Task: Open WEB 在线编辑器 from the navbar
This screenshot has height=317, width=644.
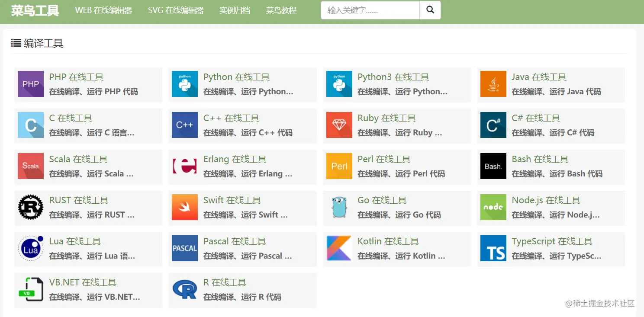Action: click(103, 10)
